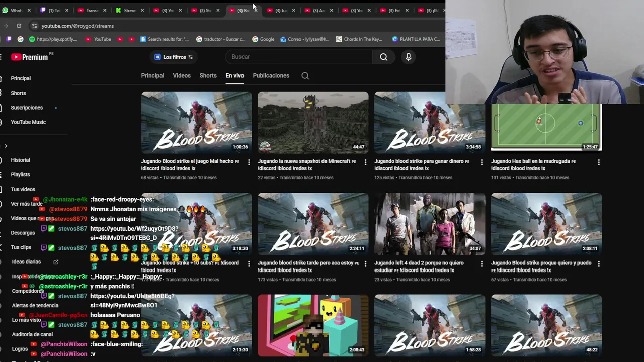Open the Google bookmark next to traductor
Screen dimensions: 644x362
pos(263,39)
